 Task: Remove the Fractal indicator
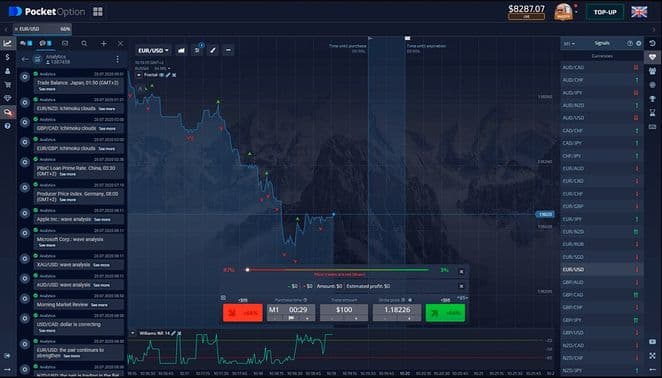coord(174,75)
